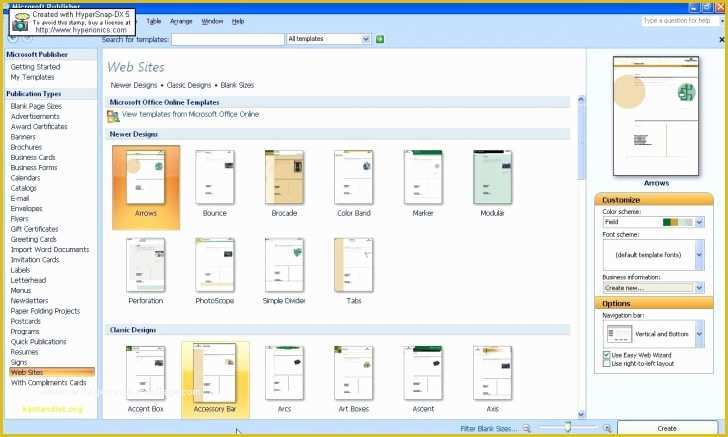Expand the Font scheme dropdown

coord(699,254)
